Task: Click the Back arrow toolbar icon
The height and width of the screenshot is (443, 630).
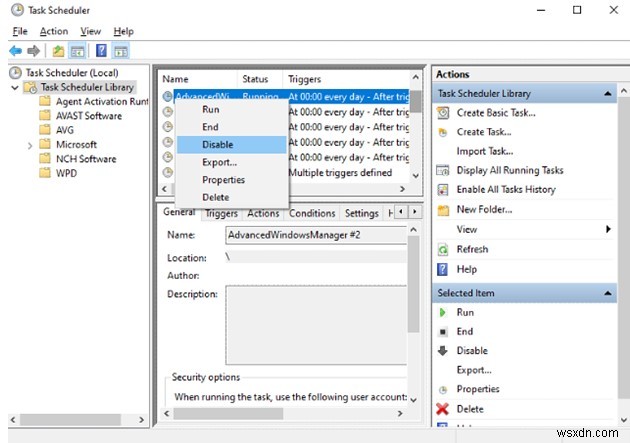Action: tap(15, 51)
